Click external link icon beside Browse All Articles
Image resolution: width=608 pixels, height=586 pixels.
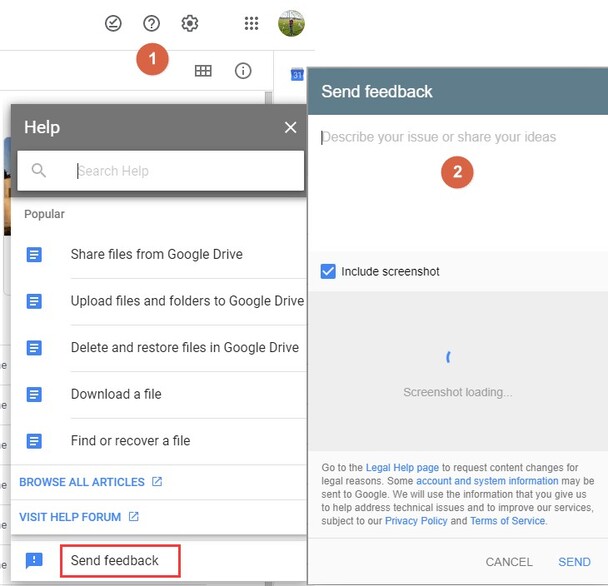point(157,482)
